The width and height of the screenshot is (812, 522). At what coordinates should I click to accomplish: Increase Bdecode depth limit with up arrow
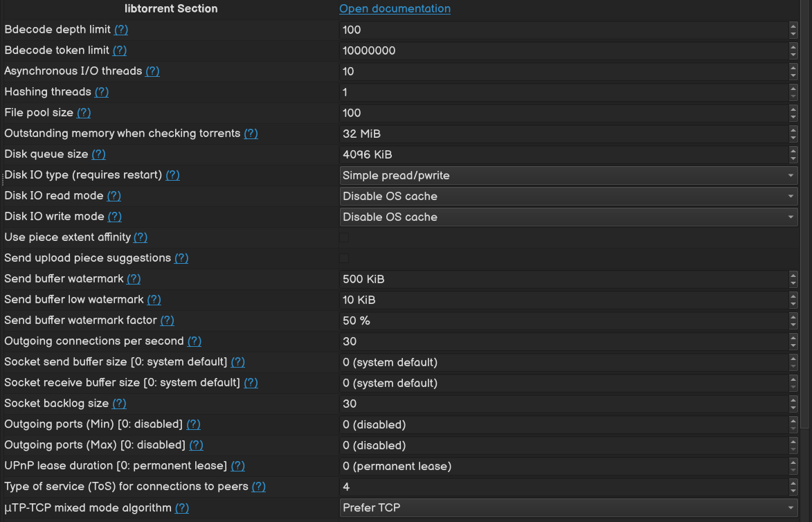pyautogui.click(x=793, y=26)
